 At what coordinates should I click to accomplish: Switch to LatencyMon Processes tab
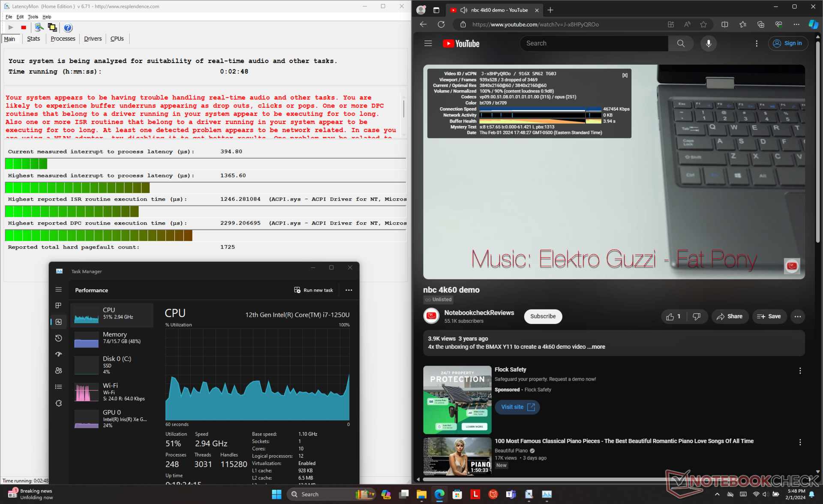coord(63,39)
